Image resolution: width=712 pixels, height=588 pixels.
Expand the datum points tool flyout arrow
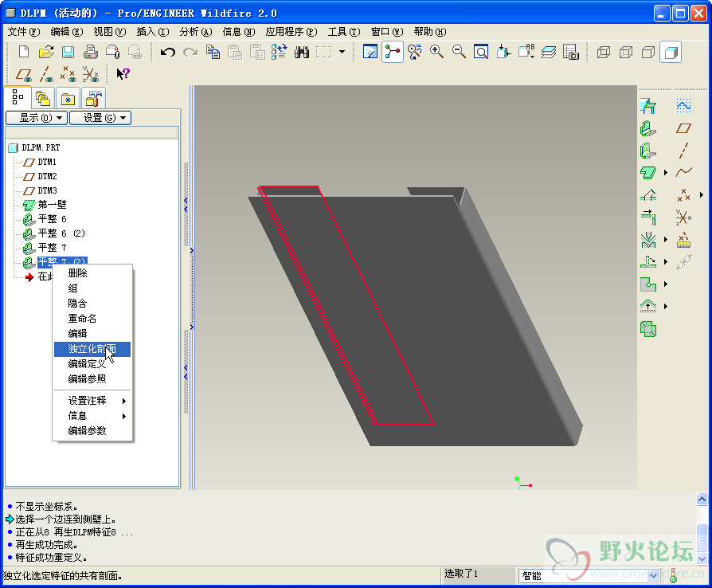coord(702,195)
